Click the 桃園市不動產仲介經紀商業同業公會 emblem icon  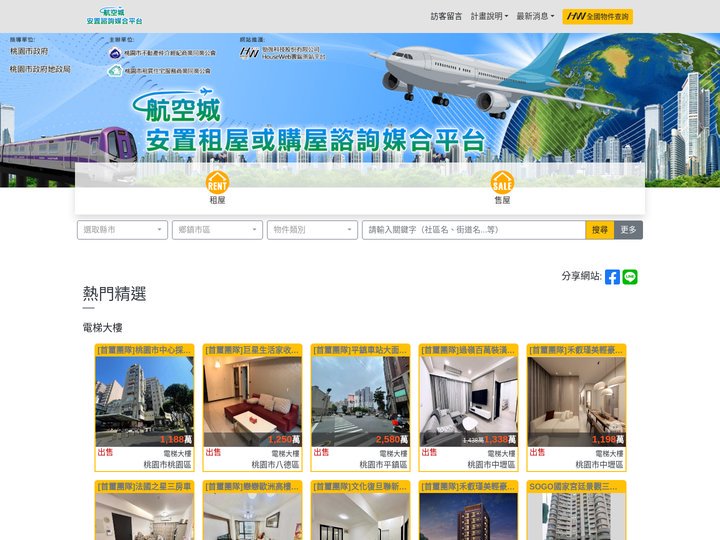(115, 53)
